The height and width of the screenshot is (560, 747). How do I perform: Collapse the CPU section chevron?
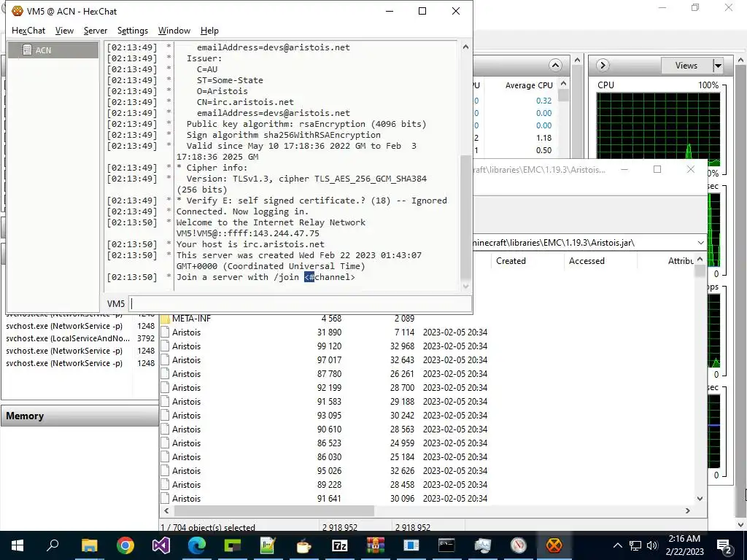point(554,65)
